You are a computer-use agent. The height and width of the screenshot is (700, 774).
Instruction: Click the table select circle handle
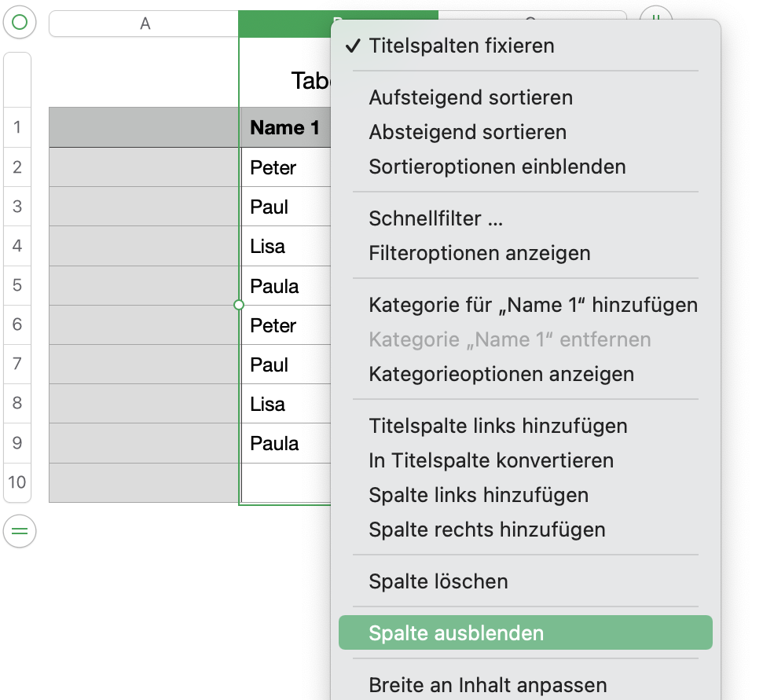tap(20, 24)
